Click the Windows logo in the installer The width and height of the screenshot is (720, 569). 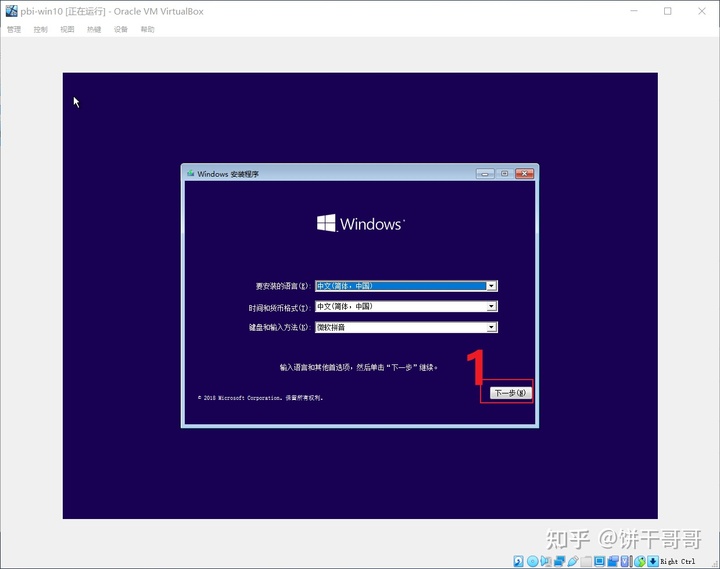(x=360, y=224)
